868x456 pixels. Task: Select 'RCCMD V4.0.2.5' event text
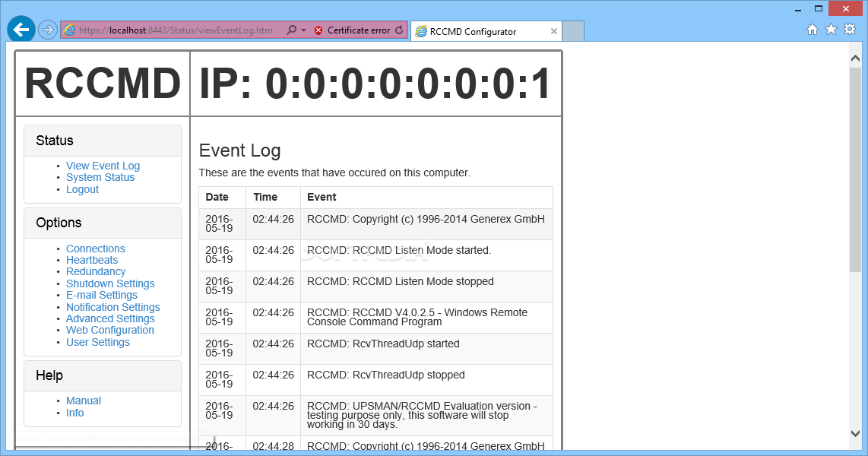[417, 317]
